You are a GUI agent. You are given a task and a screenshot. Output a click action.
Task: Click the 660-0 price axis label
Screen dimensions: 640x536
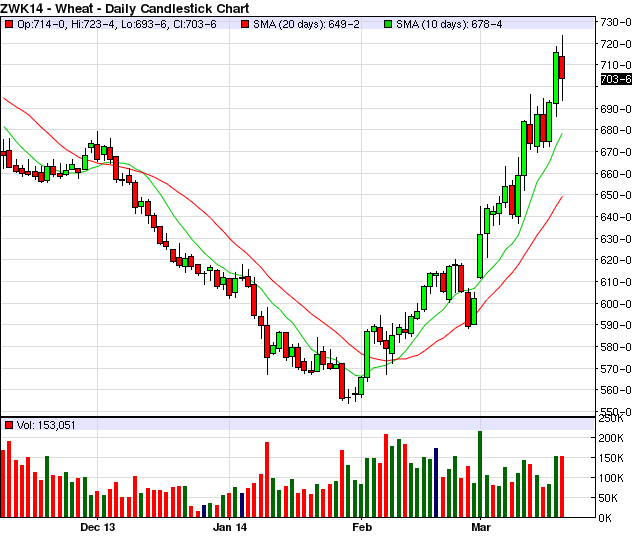616,174
